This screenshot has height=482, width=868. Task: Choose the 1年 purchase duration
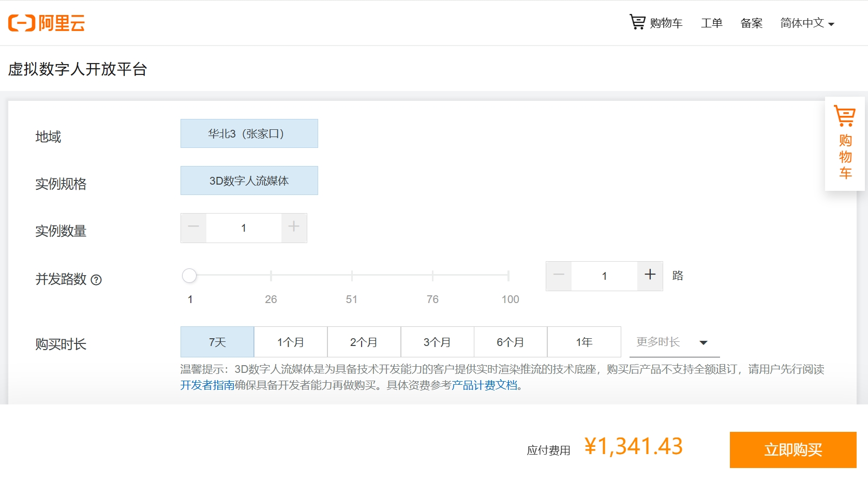point(584,342)
